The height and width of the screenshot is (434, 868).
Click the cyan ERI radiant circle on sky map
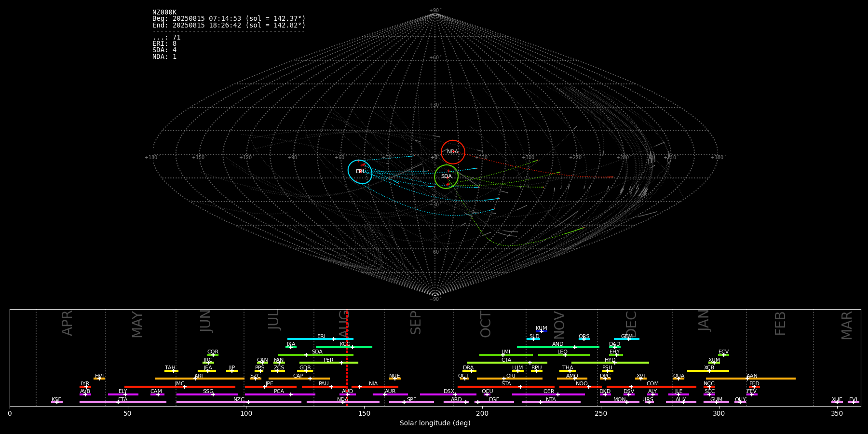[360, 172]
